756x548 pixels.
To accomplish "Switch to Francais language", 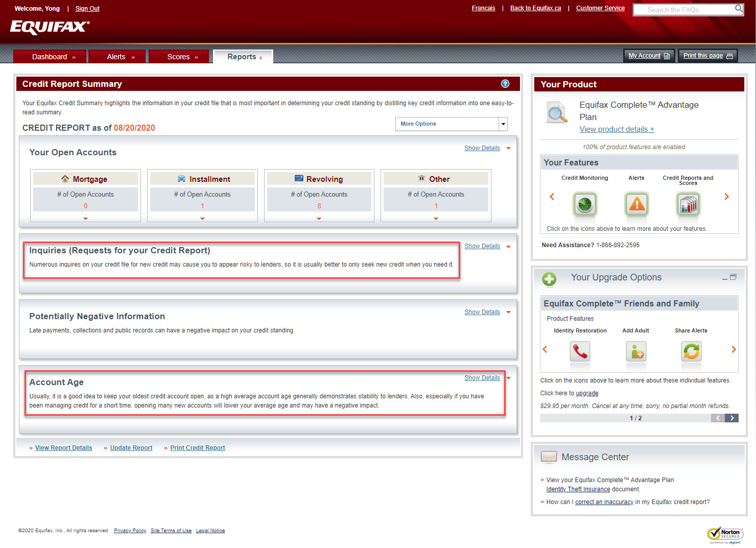I will [x=483, y=8].
